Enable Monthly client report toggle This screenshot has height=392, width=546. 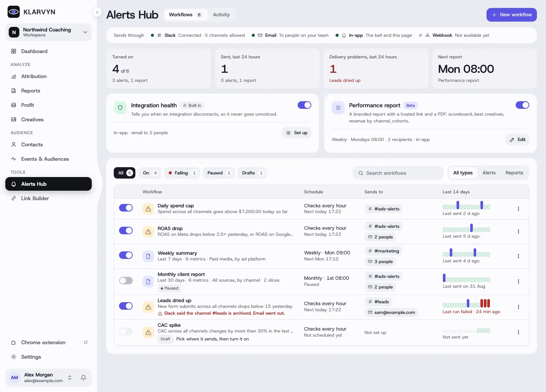pyautogui.click(x=126, y=281)
